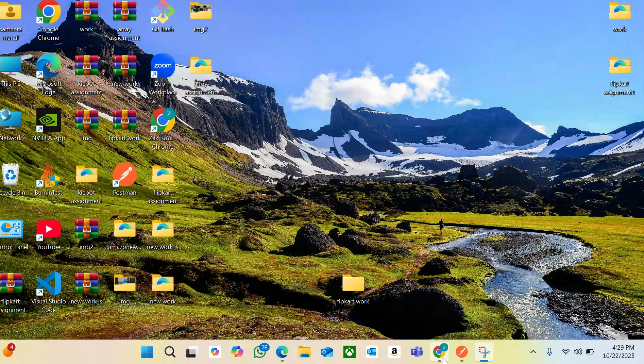Image resolution: width=644 pixels, height=364 pixels.
Task: Open volume control in system tray
Action: (578, 352)
